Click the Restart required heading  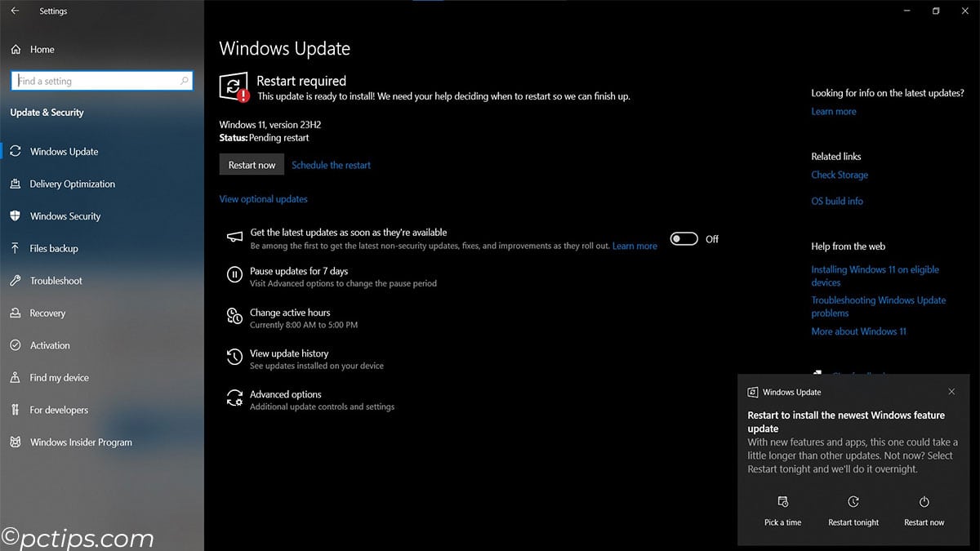[301, 81]
